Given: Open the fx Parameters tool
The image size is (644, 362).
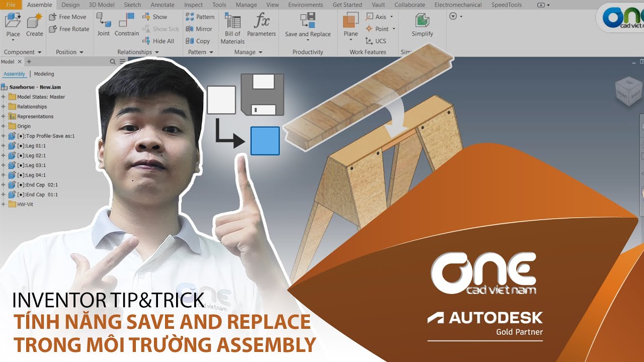Looking at the screenshot, I should (262, 25).
